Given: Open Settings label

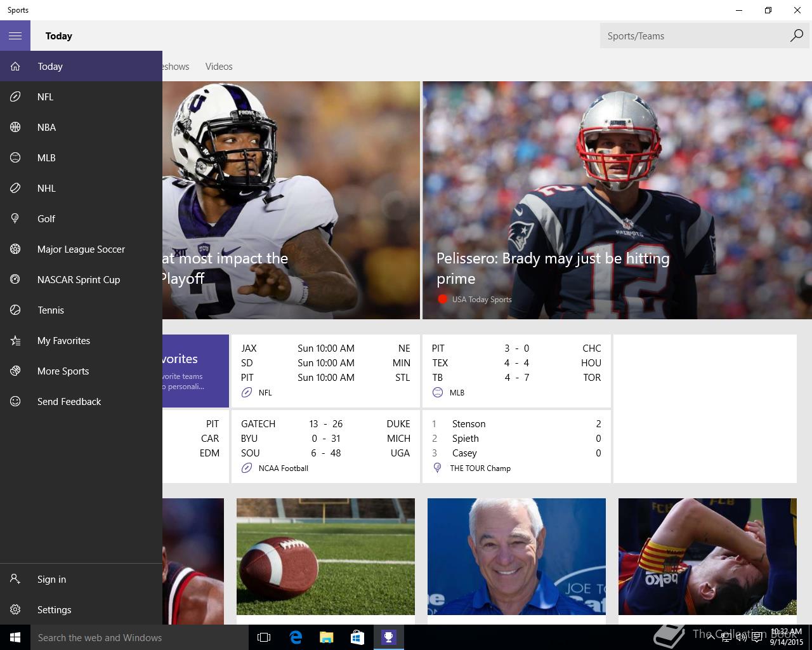Looking at the screenshot, I should (x=54, y=609).
